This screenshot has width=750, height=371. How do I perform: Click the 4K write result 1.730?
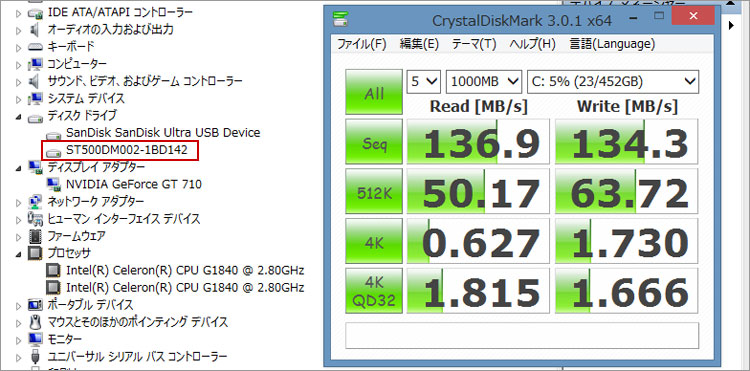point(627,241)
